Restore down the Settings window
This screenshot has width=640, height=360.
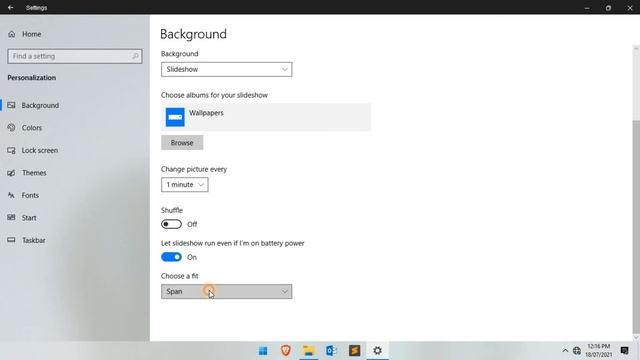[608, 7]
